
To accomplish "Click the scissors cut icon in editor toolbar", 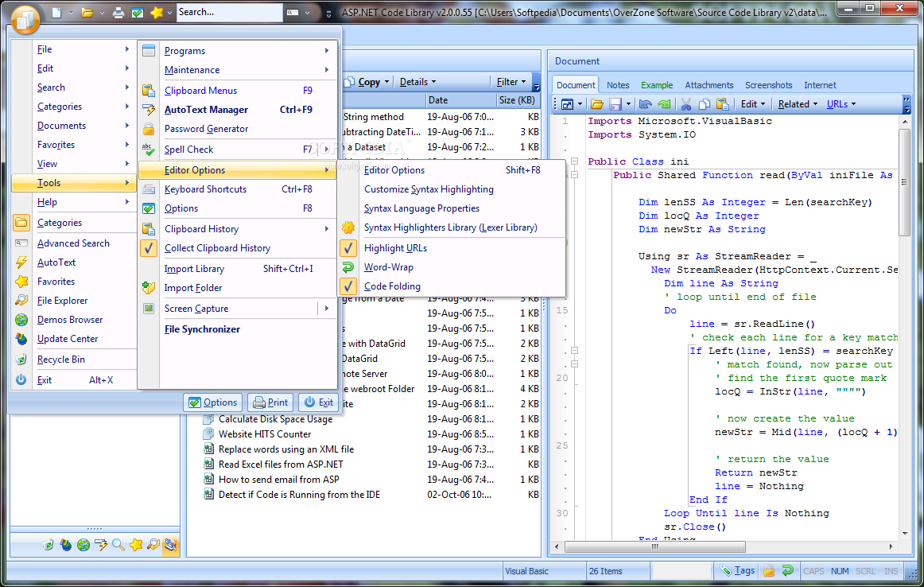I will point(685,104).
